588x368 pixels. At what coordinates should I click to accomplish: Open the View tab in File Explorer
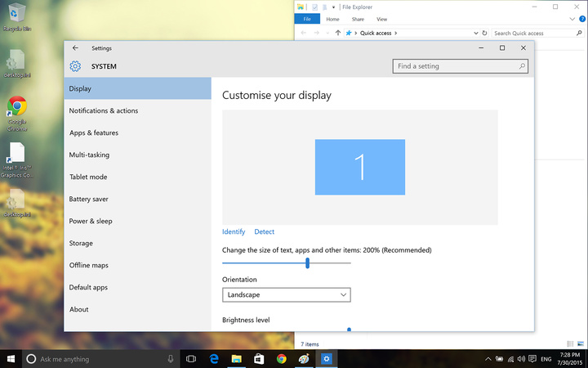(x=381, y=19)
